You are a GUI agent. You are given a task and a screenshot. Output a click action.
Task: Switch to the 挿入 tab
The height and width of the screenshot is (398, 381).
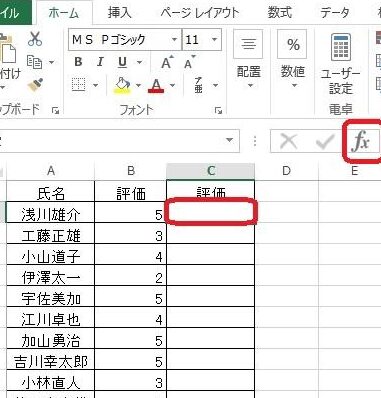point(119,13)
